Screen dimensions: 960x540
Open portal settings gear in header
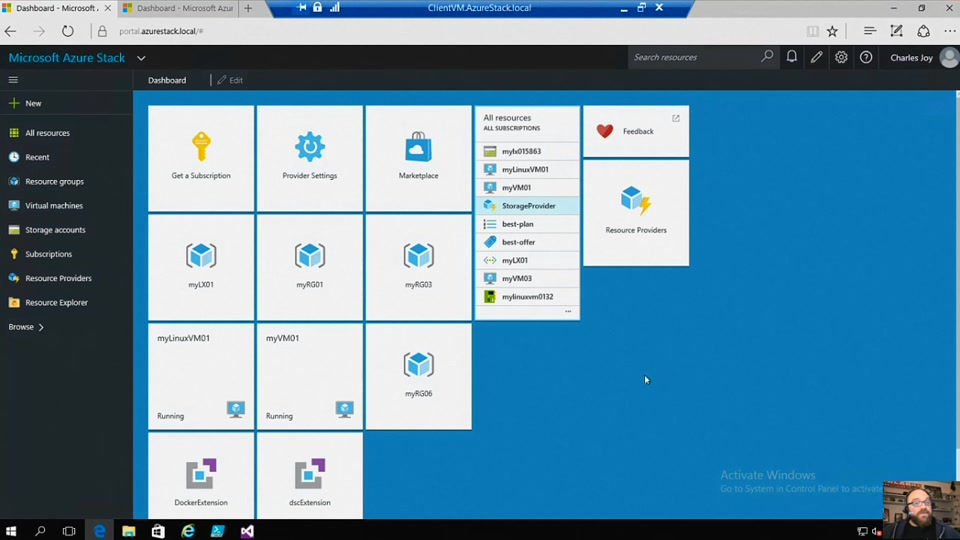(841, 57)
